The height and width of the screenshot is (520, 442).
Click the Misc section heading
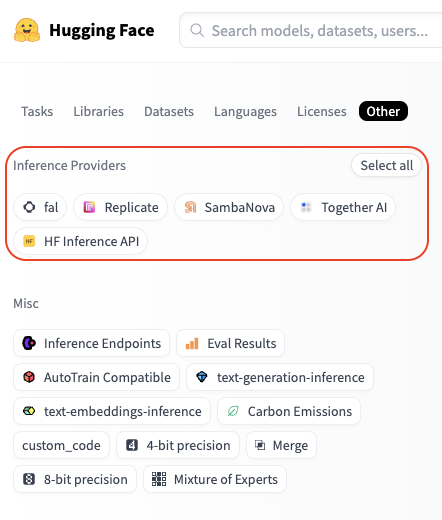(26, 303)
